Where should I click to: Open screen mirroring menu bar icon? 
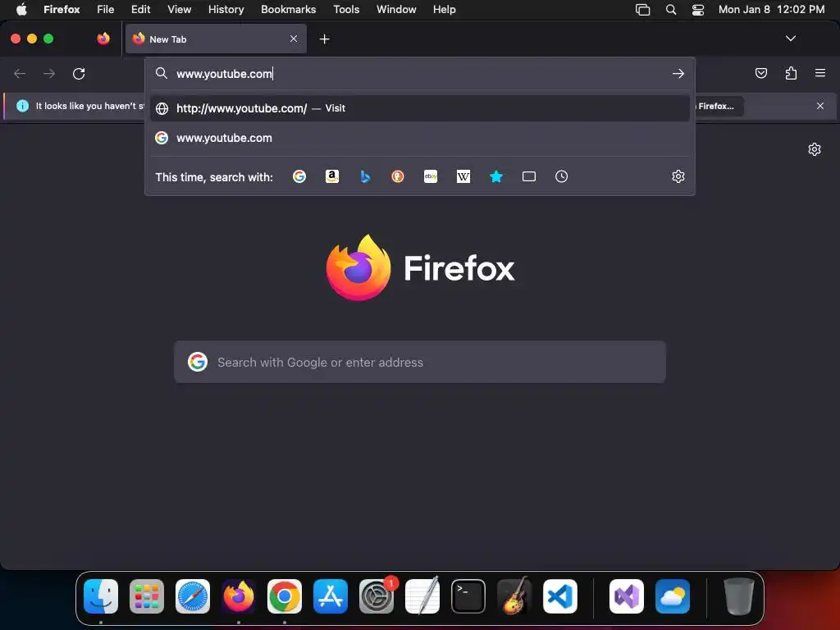(642, 9)
